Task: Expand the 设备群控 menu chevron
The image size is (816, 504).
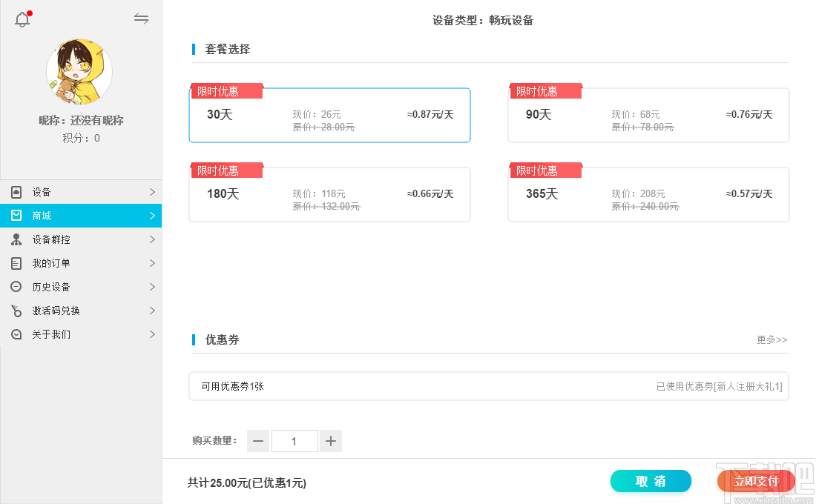Action: click(x=152, y=239)
